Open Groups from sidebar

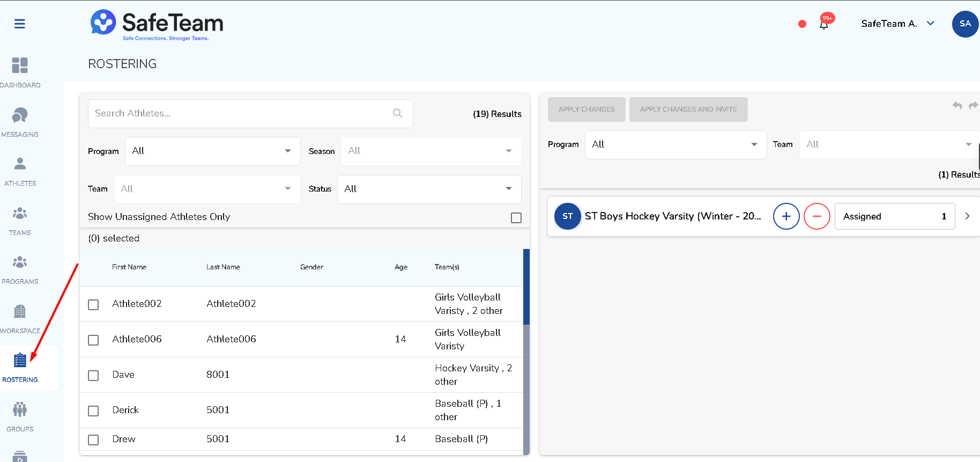(20, 417)
